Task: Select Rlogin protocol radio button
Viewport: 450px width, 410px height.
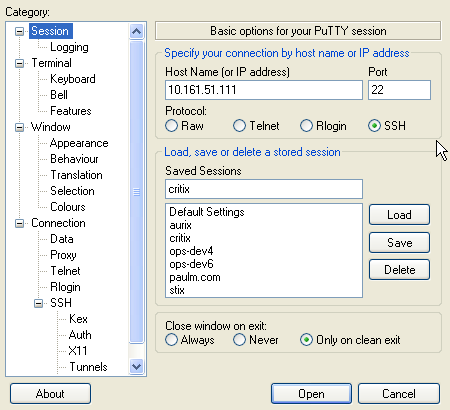Action: (306, 126)
